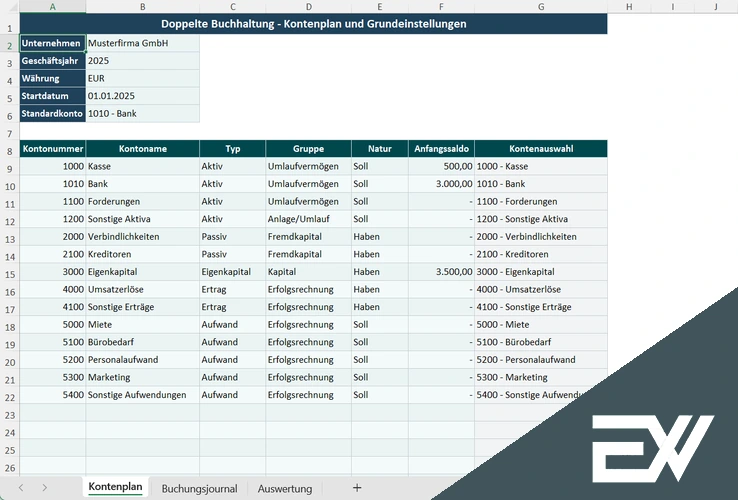Click the Passiv type cell for Kreditoren
This screenshot has width=738, height=500.
tap(233, 254)
